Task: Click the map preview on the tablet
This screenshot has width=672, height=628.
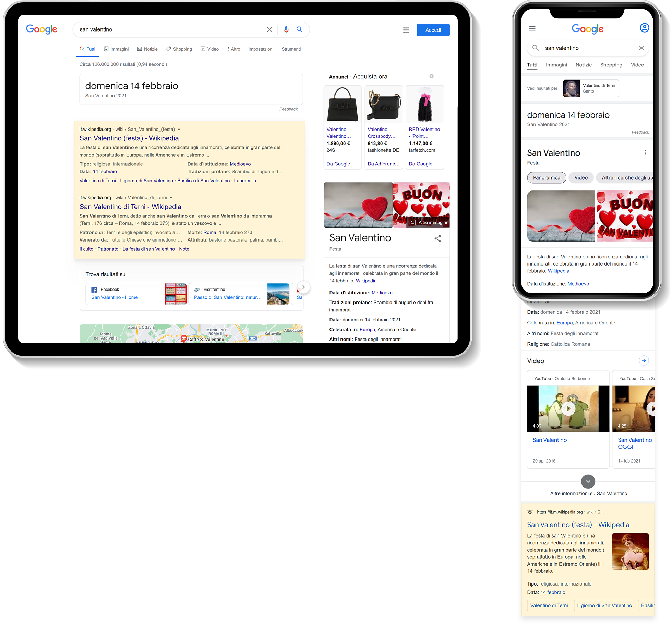Action: click(191, 334)
